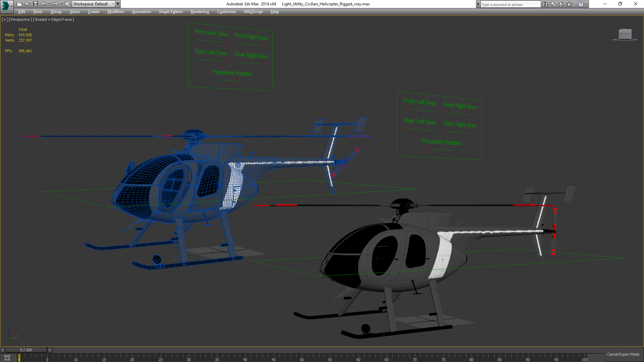This screenshot has width=644, height=362.
Task: Click the Favorites star icon
Action: [x=569, y=4]
